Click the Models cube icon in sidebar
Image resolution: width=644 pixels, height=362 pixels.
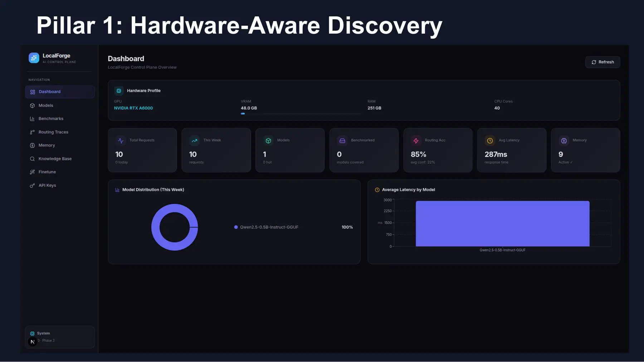pos(32,105)
